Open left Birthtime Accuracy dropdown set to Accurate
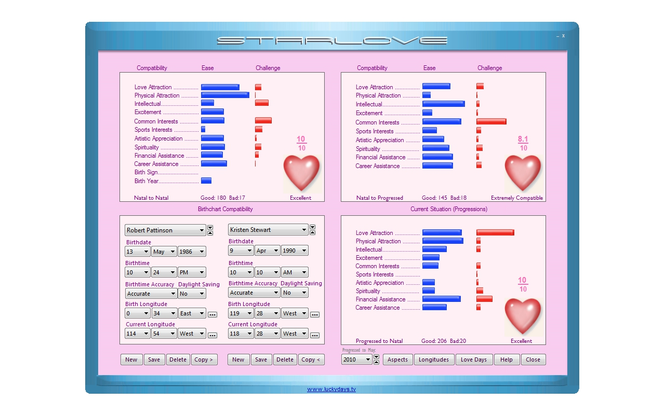The image size is (665, 415). point(171,293)
